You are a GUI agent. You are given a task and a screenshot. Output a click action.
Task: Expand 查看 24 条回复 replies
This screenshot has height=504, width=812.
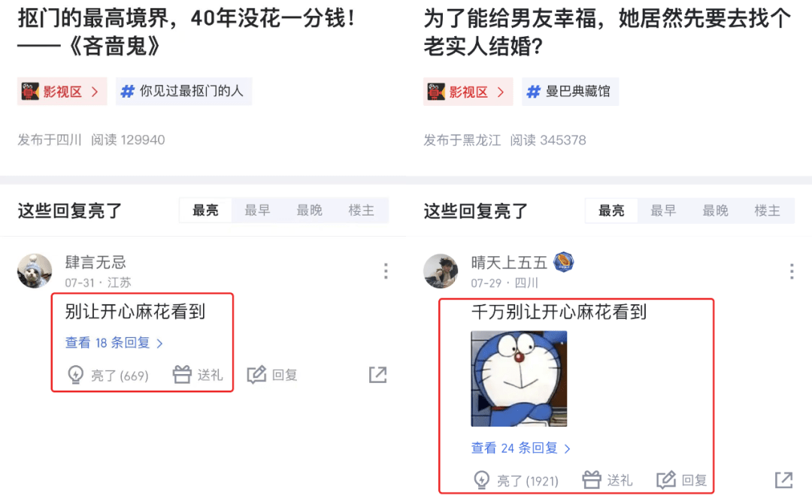pyautogui.click(x=520, y=448)
